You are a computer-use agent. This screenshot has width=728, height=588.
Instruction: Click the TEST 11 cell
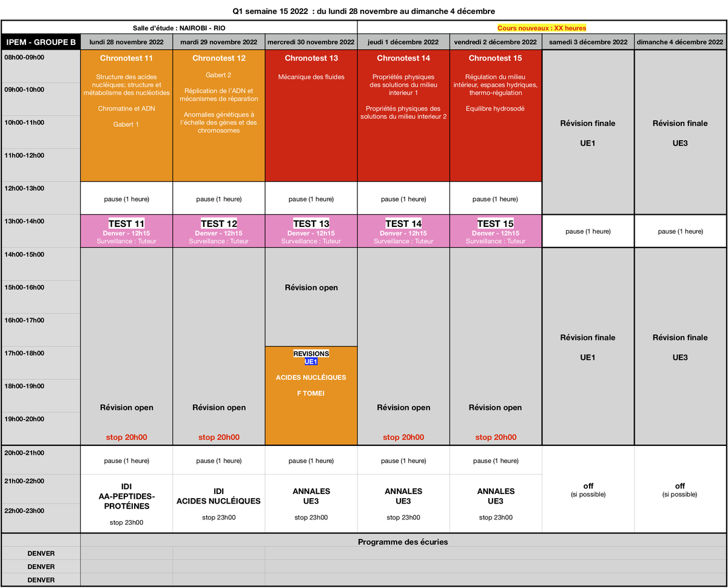click(x=127, y=231)
